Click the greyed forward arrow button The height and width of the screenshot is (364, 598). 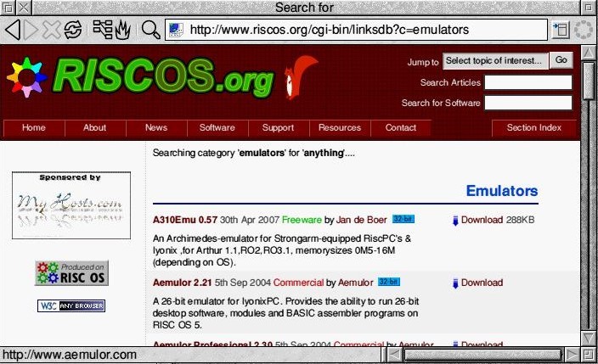pos(31,30)
